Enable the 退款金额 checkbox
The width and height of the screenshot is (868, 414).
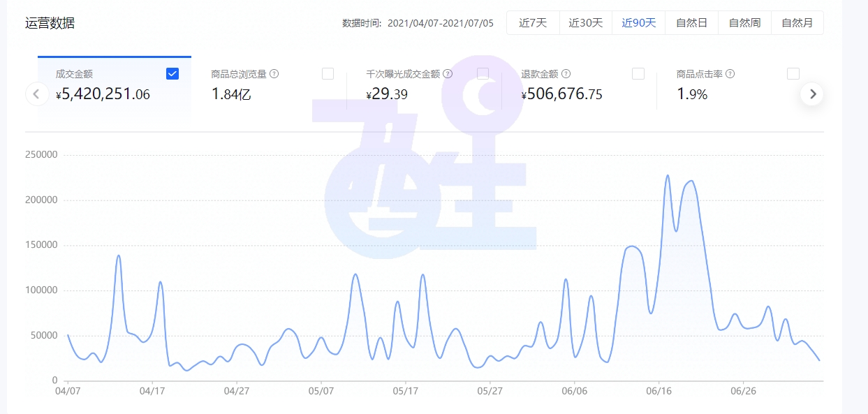click(x=638, y=73)
